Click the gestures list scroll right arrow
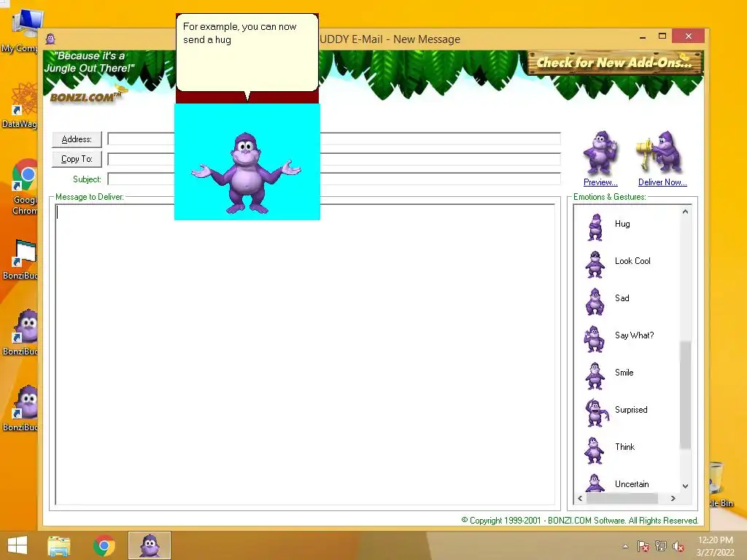The width and height of the screenshot is (747, 560). pyautogui.click(x=673, y=499)
